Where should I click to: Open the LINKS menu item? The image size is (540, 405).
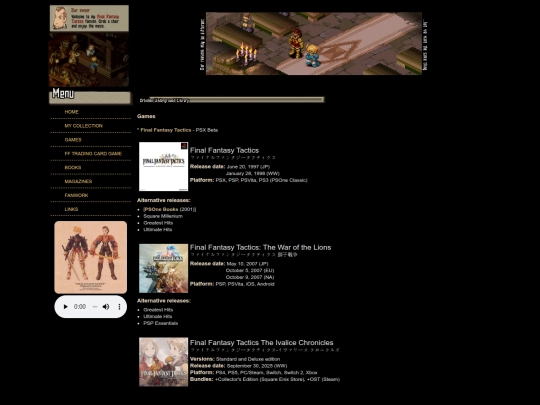pyautogui.click(x=71, y=209)
